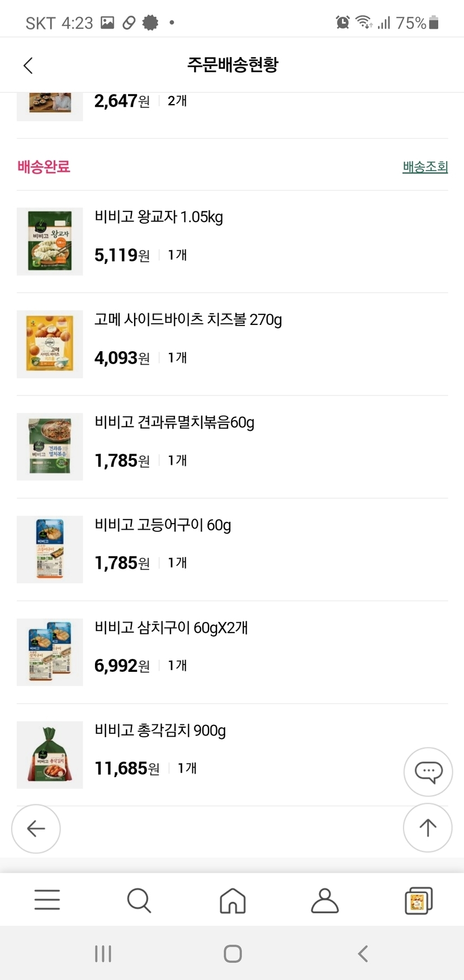Tap the 비비고 총각김치 product image

pos(50,755)
